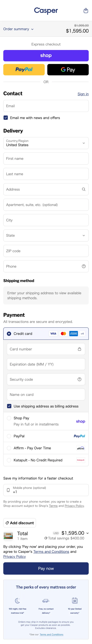
Task: Open the shopping bag cart icon
Action: click(86, 10)
